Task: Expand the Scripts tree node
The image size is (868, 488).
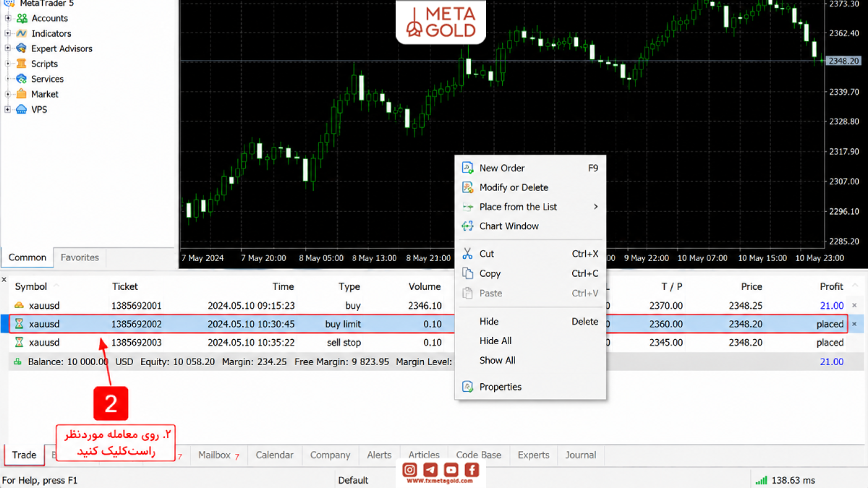Action: 8,64
